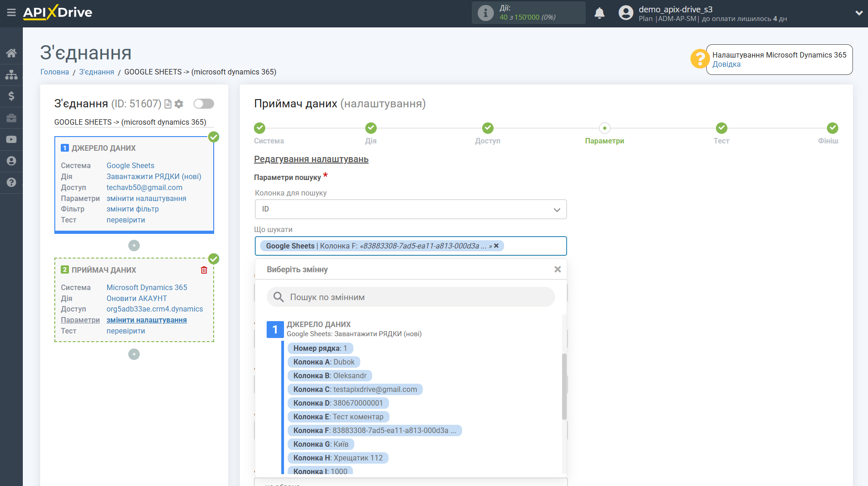Select variable Номер рядка: 1
This screenshot has width=868, height=486.
tap(320, 348)
